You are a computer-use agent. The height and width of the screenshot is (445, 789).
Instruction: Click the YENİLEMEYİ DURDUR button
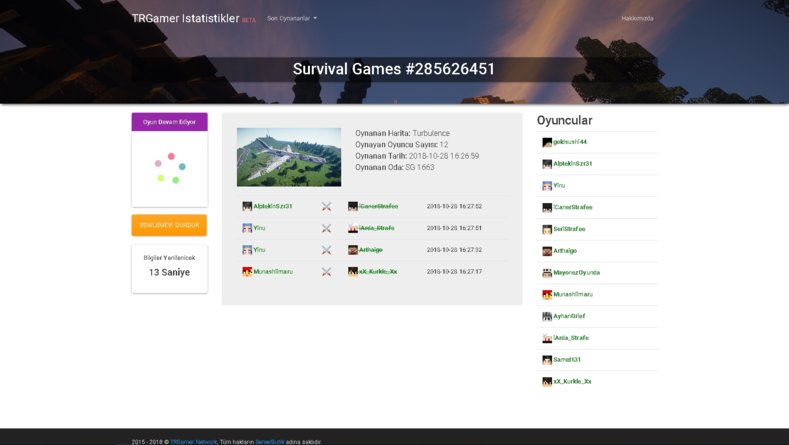coord(169,225)
